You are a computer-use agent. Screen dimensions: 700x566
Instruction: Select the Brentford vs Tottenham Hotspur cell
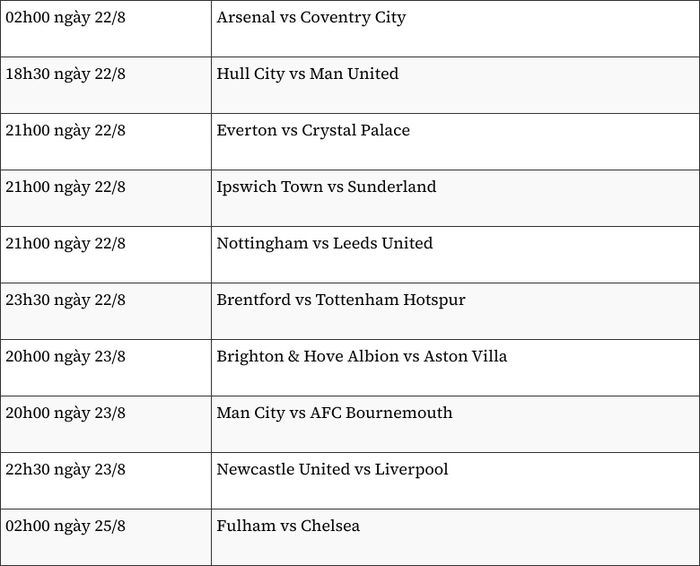tap(455, 311)
